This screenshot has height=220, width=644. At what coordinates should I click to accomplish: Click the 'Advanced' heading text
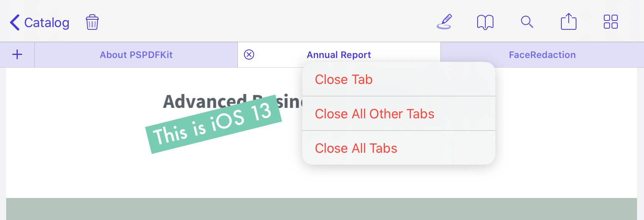205,101
